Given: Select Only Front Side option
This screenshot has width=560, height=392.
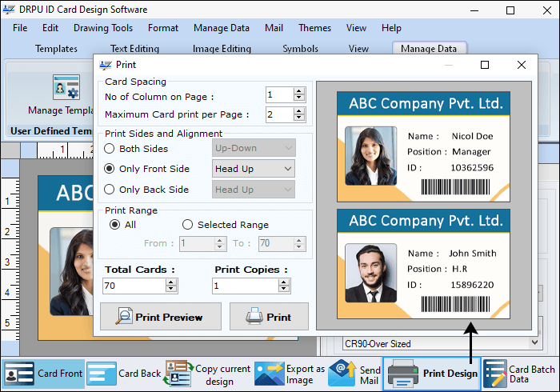Looking at the screenshot, I should click(x=110, y=169).
